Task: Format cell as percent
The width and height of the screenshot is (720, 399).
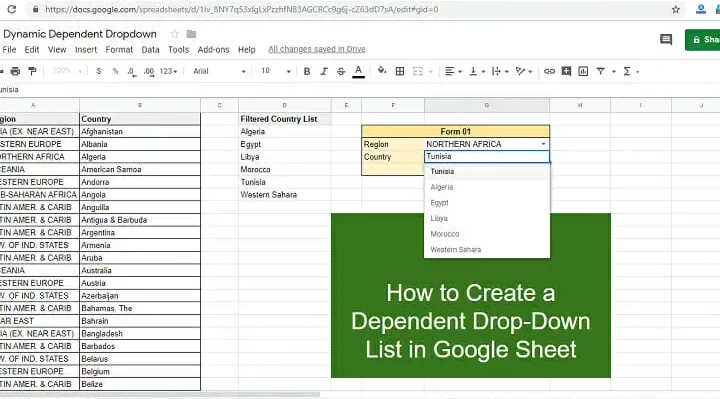Action: tap(115, 71)
